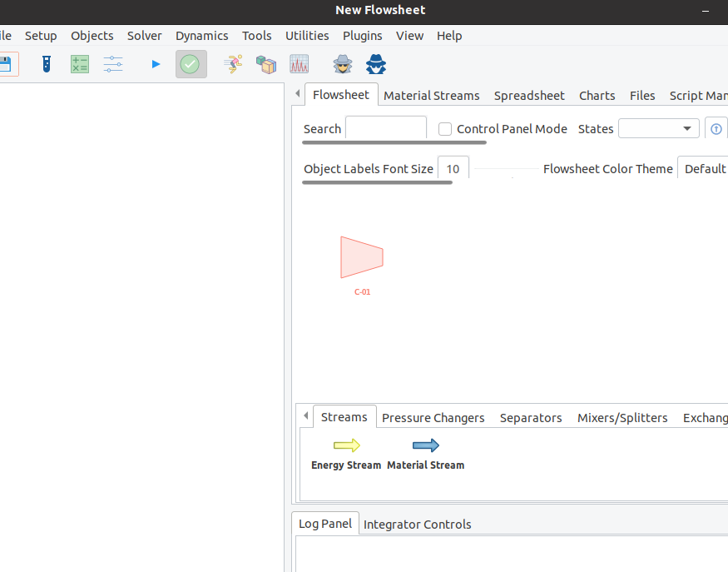Switch to the Flowsheet tab
728x572 pixels.
tap(341, 95)
